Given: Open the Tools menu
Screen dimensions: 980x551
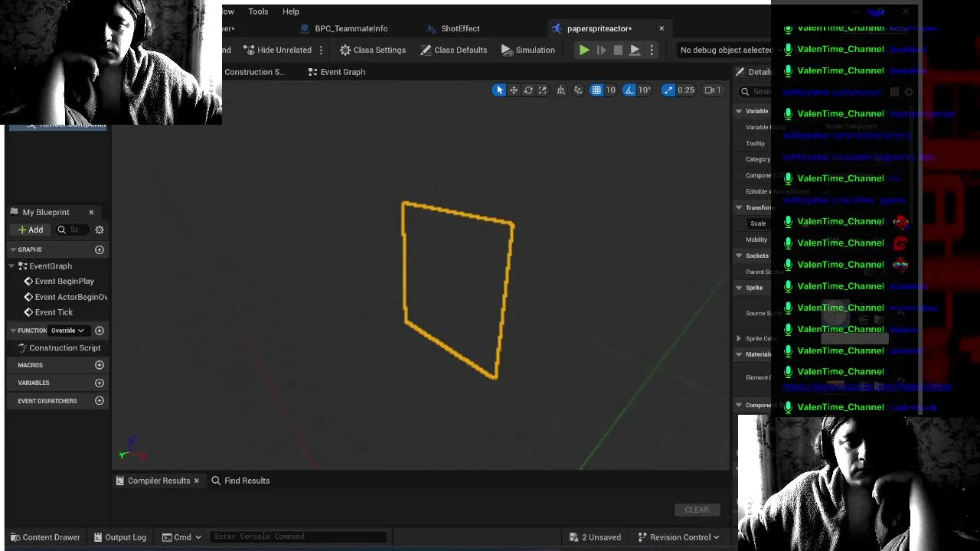Looking at the screenshot, I should click(x=258, y=11).
